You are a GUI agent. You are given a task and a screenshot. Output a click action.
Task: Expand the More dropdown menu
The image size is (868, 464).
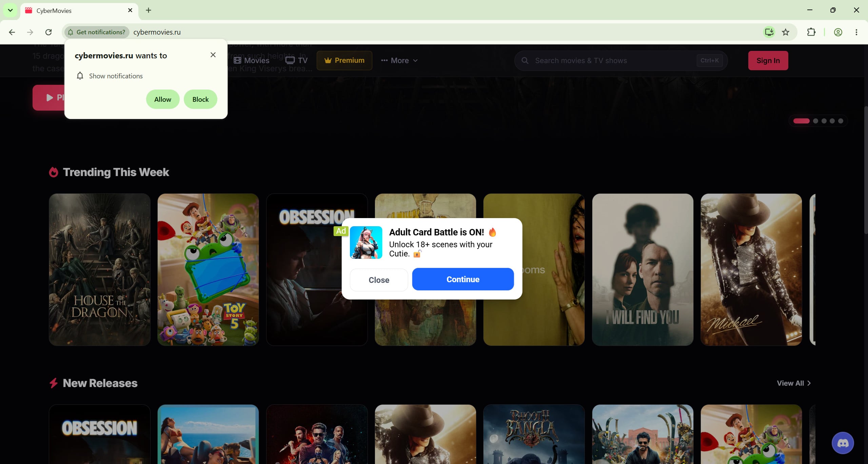pyautogui.click(x=399, y=60)
